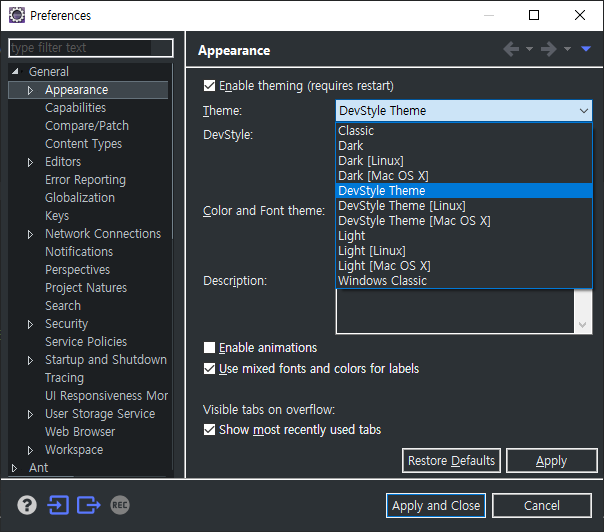This screenshot has width=604, height=532.
Task: Open the Theme combo box
Action: 464,111
